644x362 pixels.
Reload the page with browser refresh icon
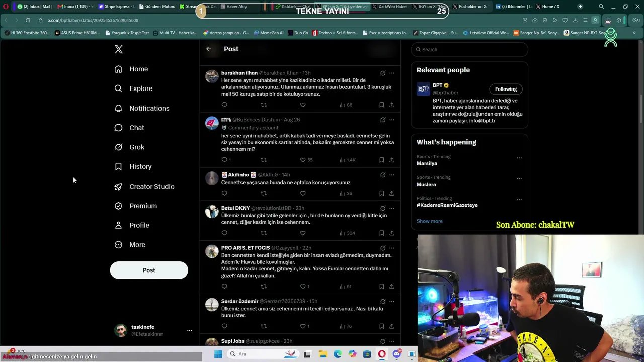(x=28, y=20)
